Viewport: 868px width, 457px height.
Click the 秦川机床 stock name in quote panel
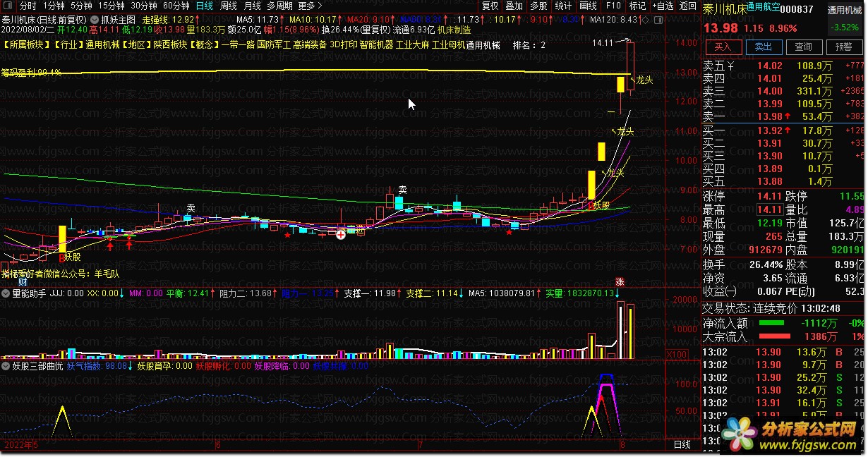(723, 9)
